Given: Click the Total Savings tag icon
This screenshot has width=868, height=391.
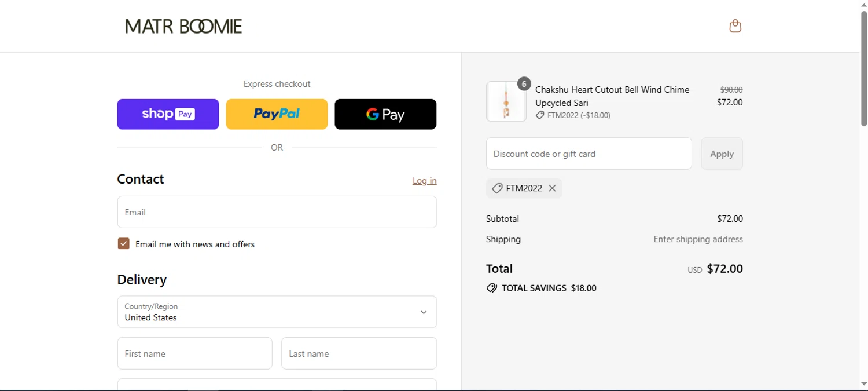Looking at the screenshot, I should [492, 288].
